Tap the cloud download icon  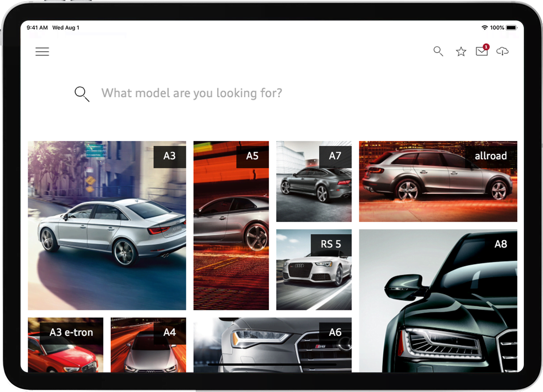pos(502,51)
